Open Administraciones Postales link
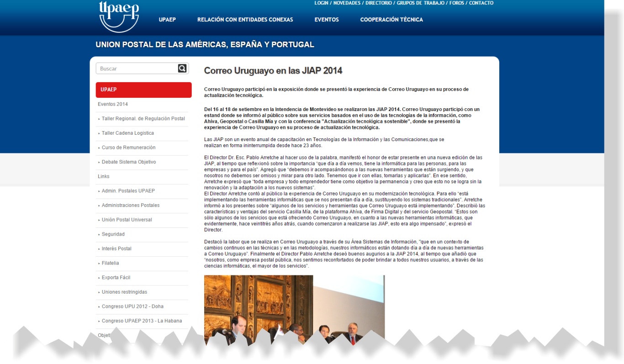Image resolution: width=624 pixels, height=364 pixels. [x=131, y=206]
